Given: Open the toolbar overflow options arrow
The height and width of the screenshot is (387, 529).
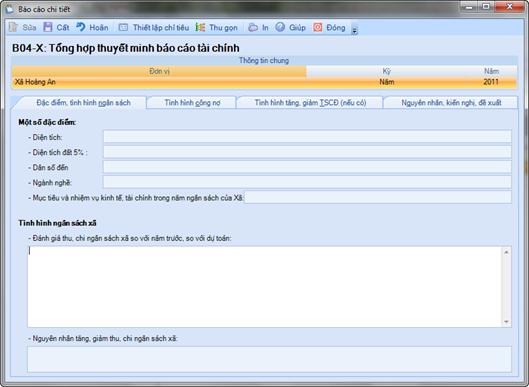Looking at the screenshot, I should (354, 31).
